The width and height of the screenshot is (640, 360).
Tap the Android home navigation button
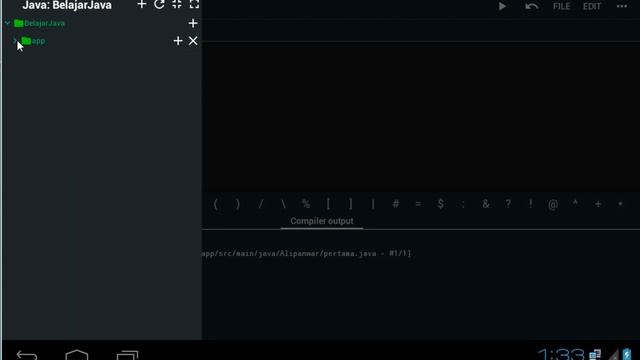click(77, 354)
